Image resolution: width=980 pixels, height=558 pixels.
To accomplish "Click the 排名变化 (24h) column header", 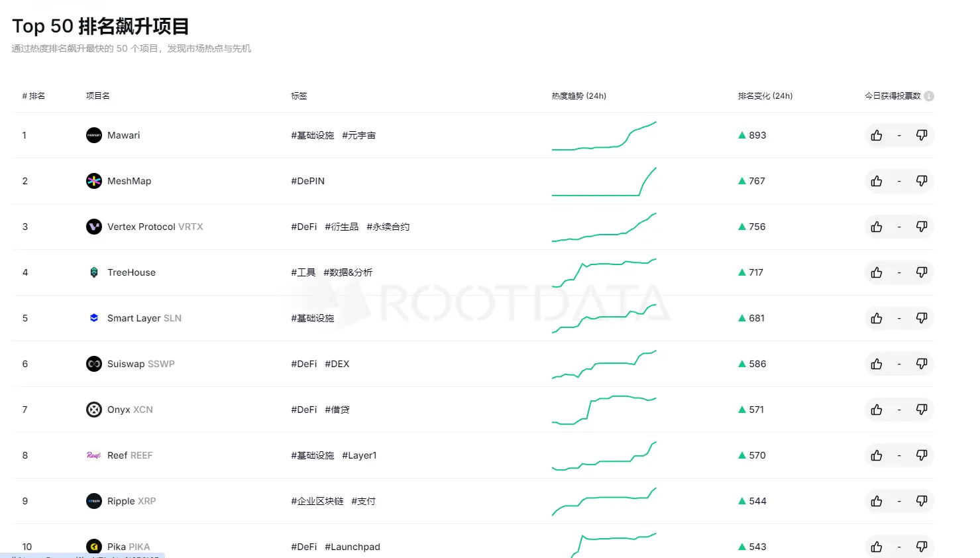I will [x=765, y=95].
